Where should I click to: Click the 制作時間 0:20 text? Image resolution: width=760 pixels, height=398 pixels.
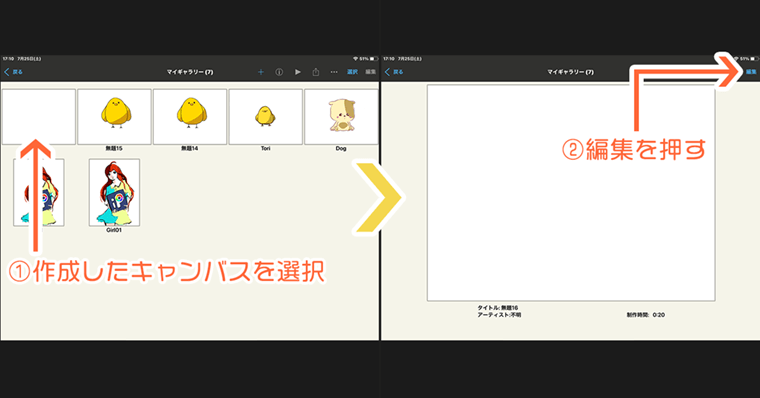tap(646, 315)
